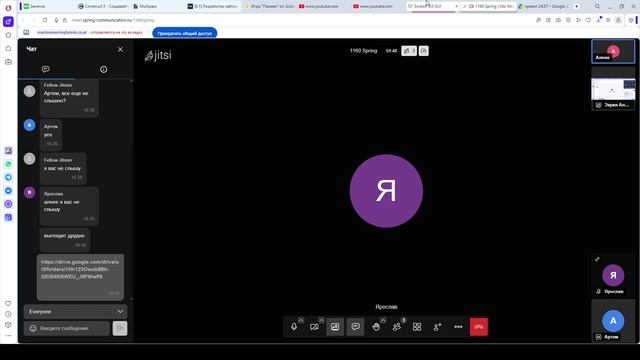
Task: Open audio settings arrow above microphone
Action: coord(301,320)
